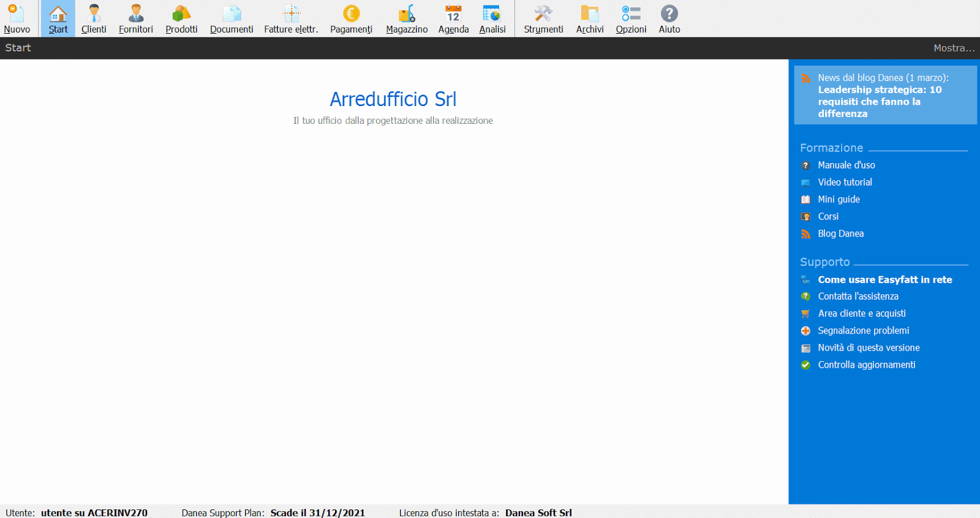The height and width of the screenshot is (518, 980).
Task: Click the support plan expiry 'Scade il 31/12/2021'
Action: click(x=318, y=513)
